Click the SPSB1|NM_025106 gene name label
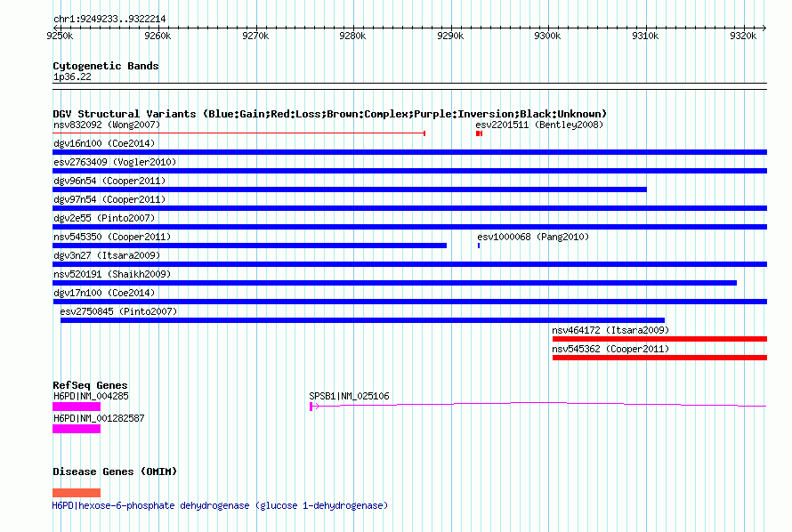Image resolution: width=792 pixels, height=532 pixels. tap(349, 396)
